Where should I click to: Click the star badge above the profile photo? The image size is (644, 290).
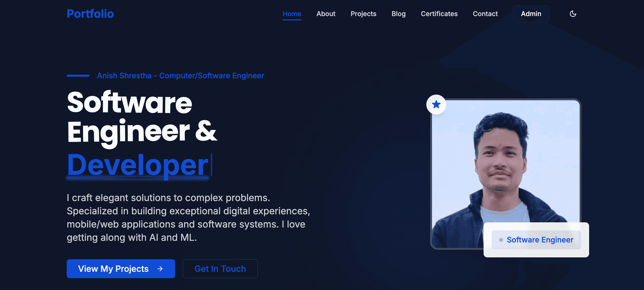pyautogui.click(x=436, y=105)
